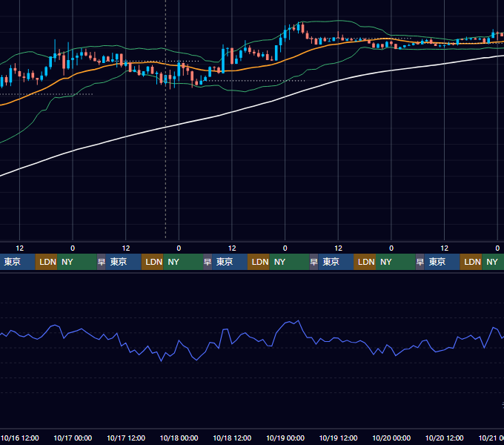Click the 10/20 00:00 date label
This screenshot has width=504, height=445.
point(391,438)
